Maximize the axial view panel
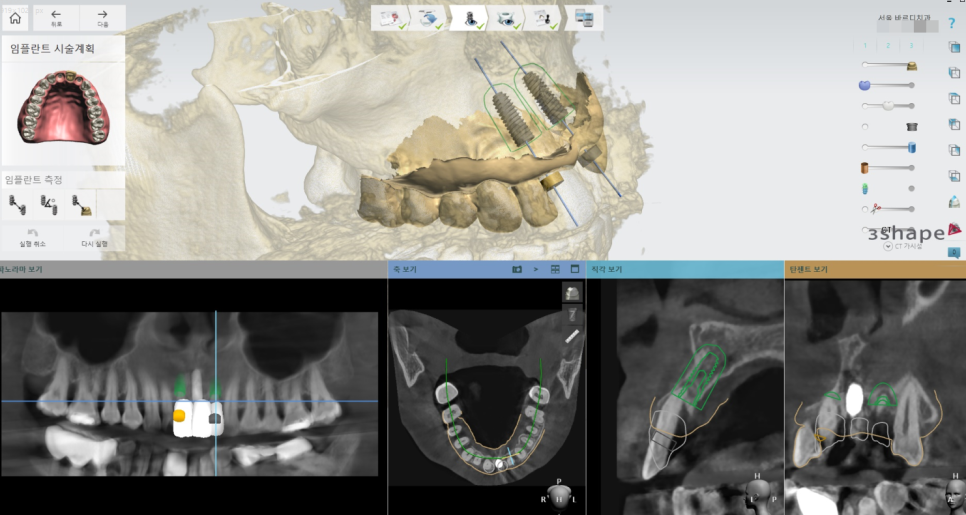The width and height of the screenshot is (966, 515). coord(575,269)
